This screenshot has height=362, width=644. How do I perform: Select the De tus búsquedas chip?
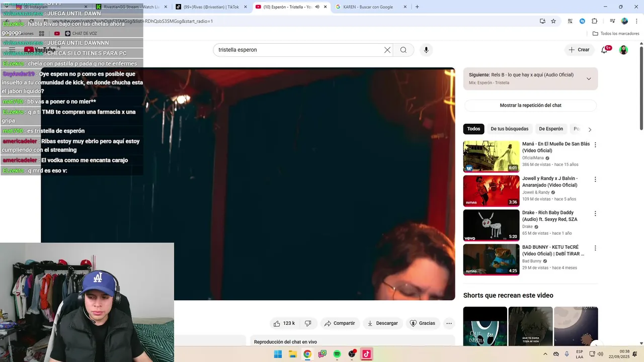(509, 129)
